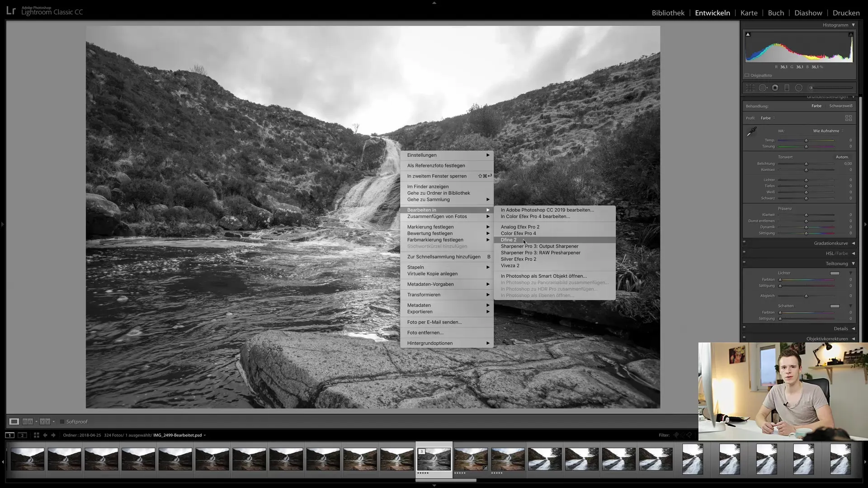Select first filmstrip thumbnail
Screen dimensions: 868x488
point(28,459)
